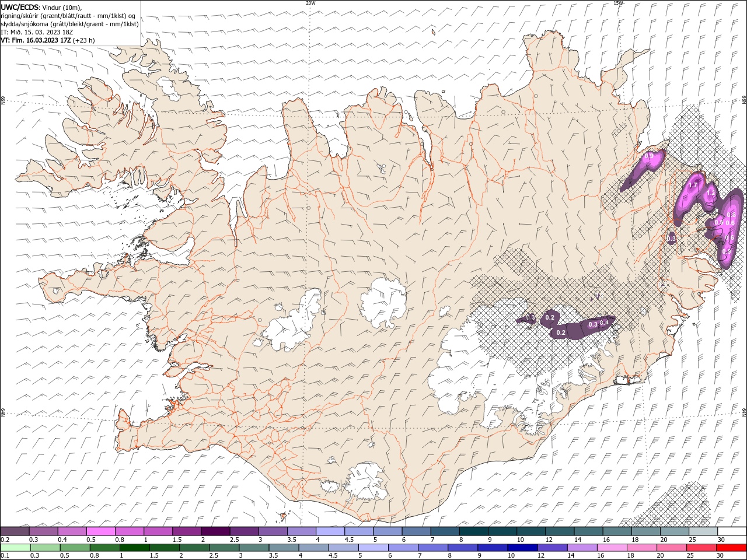Click the 0.8 snowfall value in the eastern patch
The width and height of the screenshot is (747, 560).
[731, 215]
